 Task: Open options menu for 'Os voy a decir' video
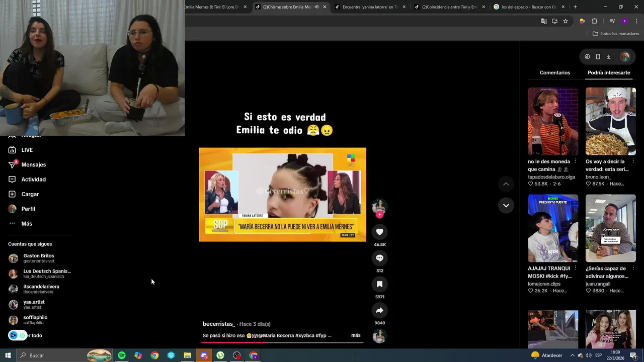[633, 161]
